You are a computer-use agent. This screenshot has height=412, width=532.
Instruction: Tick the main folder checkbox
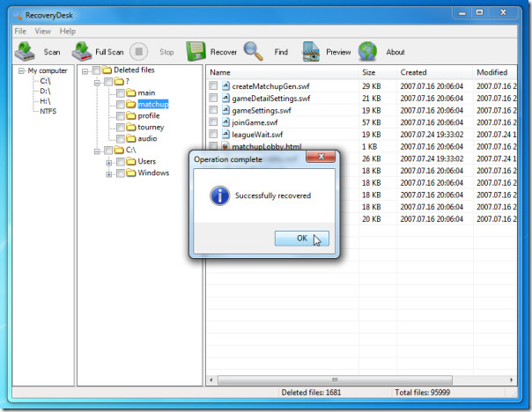tap(121, 93)
